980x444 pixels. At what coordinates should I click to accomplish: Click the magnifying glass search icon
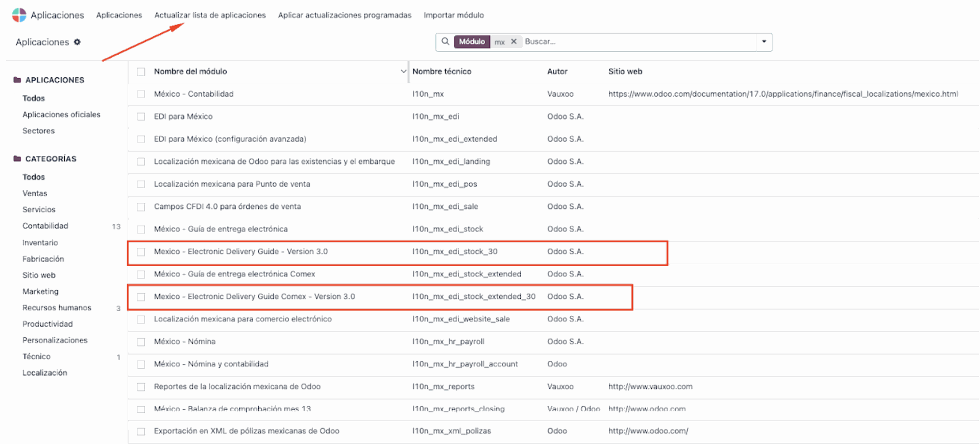[x=445, y=41]
